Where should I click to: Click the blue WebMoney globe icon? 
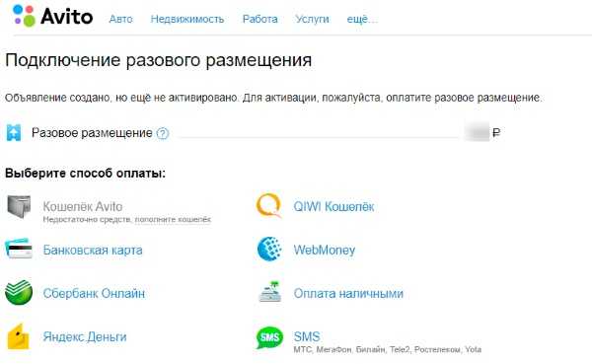(x=269, y=250)
